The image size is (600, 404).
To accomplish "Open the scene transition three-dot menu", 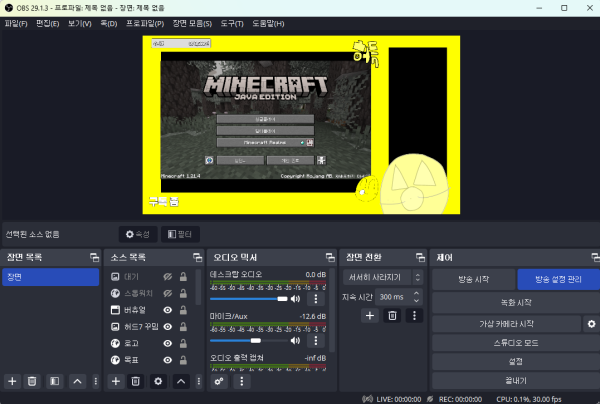I will [413, 316].
